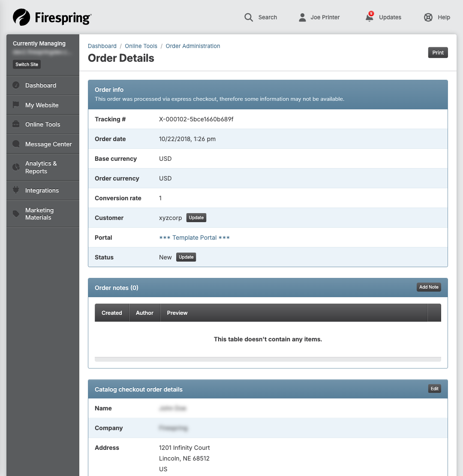Click the Print button
This screenshot has width=463, height=476.
(x=438, y=52)
